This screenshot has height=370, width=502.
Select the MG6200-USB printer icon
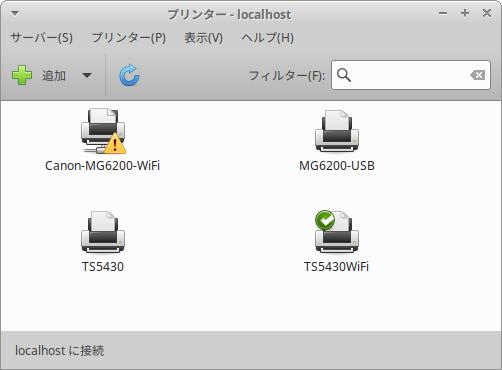337,131
